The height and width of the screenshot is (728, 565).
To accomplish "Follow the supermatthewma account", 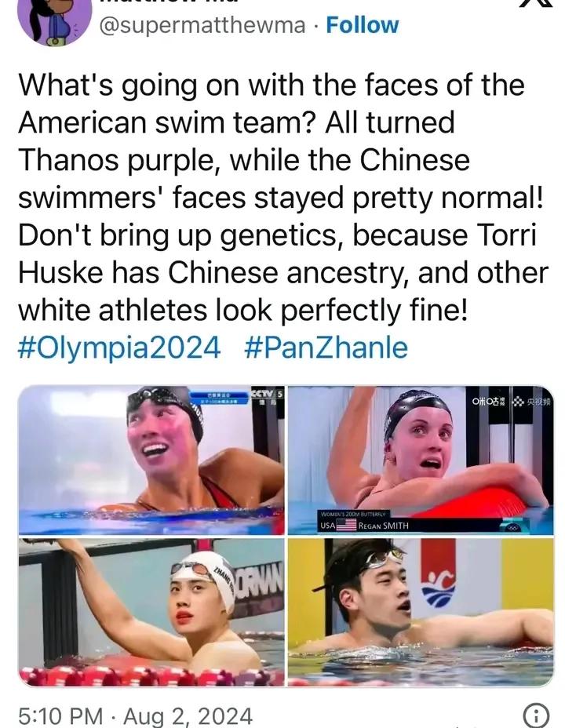I will coord(362,25).
